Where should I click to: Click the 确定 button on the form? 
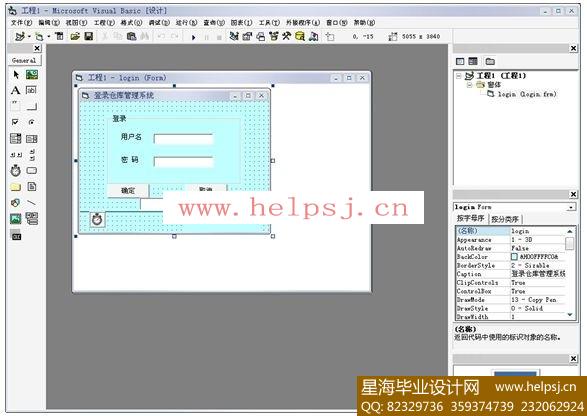click(x=128, y=191)
